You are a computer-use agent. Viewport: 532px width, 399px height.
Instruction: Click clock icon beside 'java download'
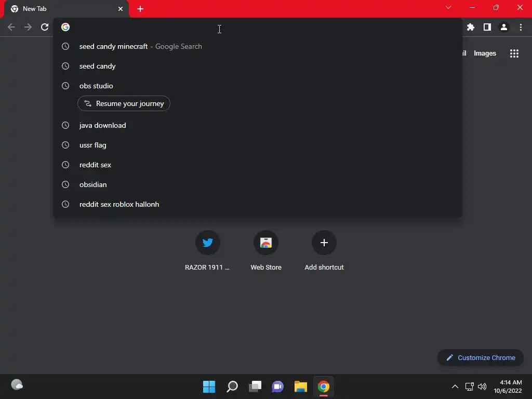(65, 126)
